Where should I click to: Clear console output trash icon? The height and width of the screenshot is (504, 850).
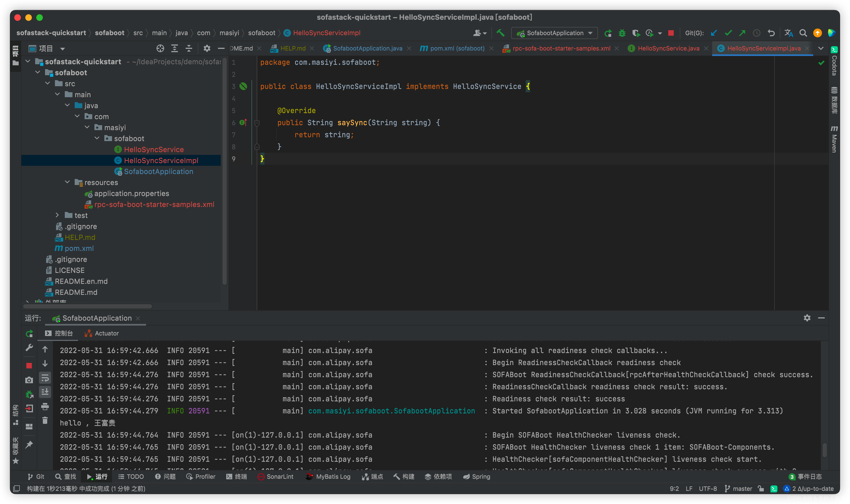point(45,421)
